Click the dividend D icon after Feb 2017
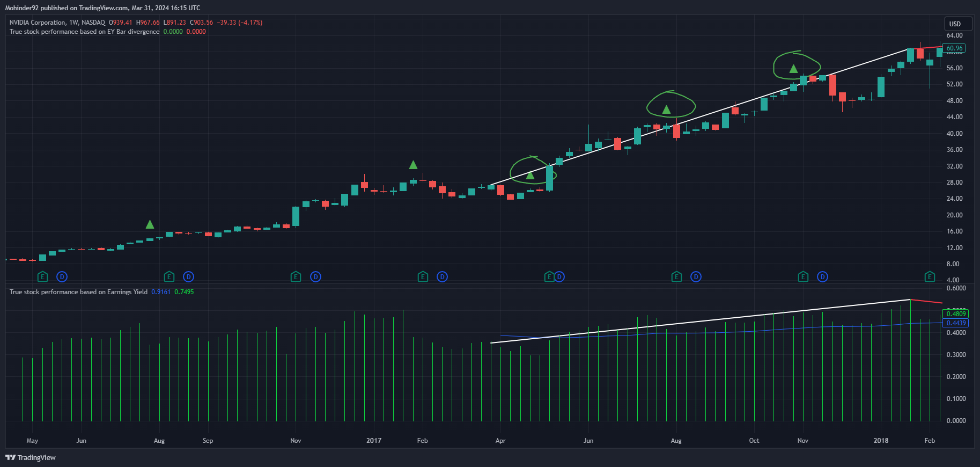This screenshot has height=467, width=980. 442,277
